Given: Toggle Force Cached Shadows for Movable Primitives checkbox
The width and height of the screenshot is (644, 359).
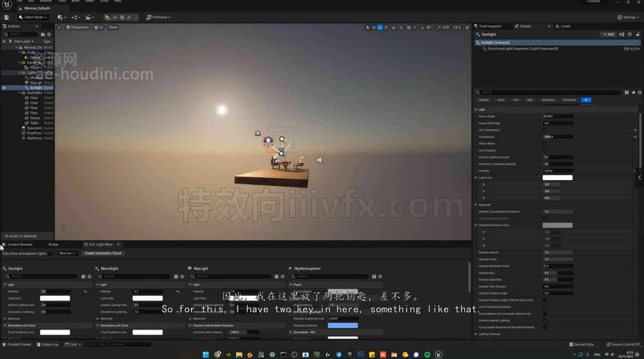Looking at the screenshot, I should point(544,328).
